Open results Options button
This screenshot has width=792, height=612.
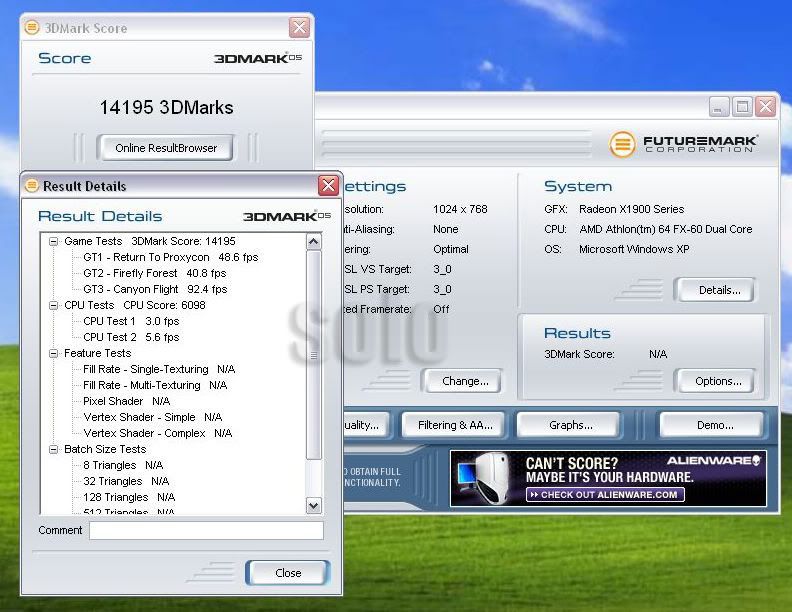718,381
